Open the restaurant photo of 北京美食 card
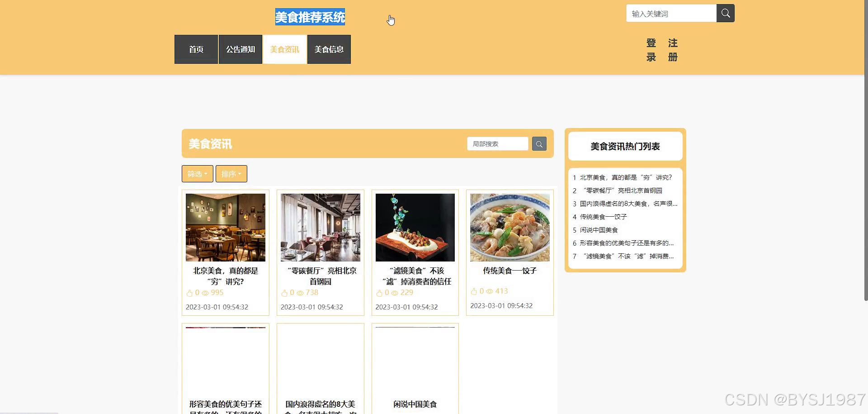 (x=226, y=228)
